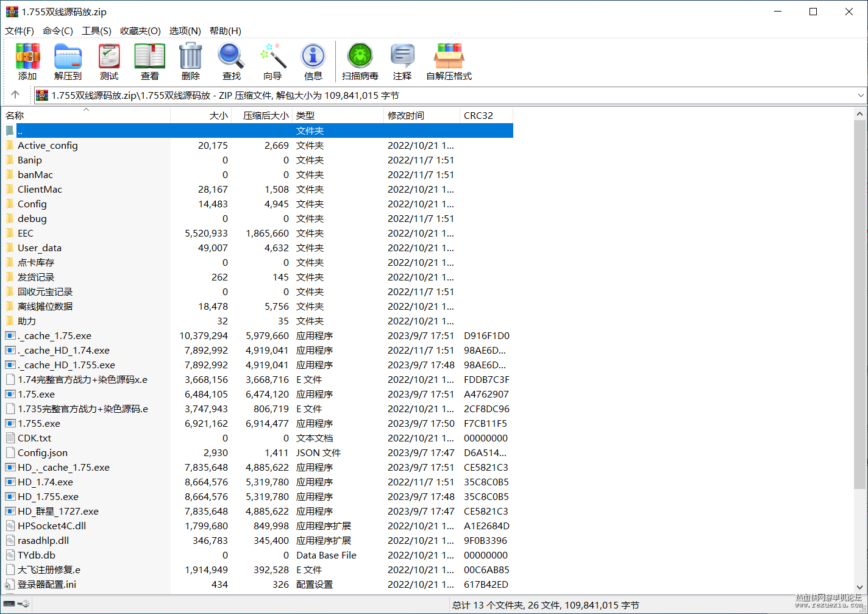Select the file ._cache_HD_1.755.exe
This screenshot has width=868, height=614.
[x=257, y=365]
